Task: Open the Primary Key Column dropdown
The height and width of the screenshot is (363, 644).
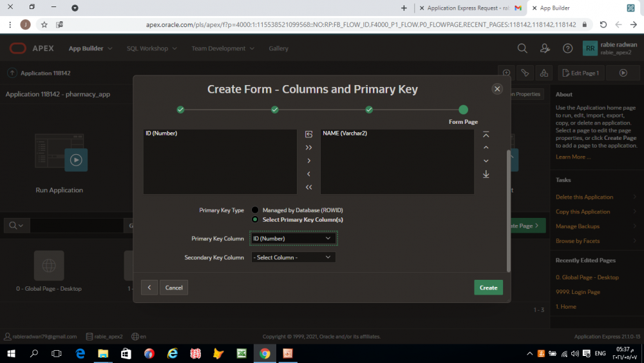Action: [x=293, y=239]
